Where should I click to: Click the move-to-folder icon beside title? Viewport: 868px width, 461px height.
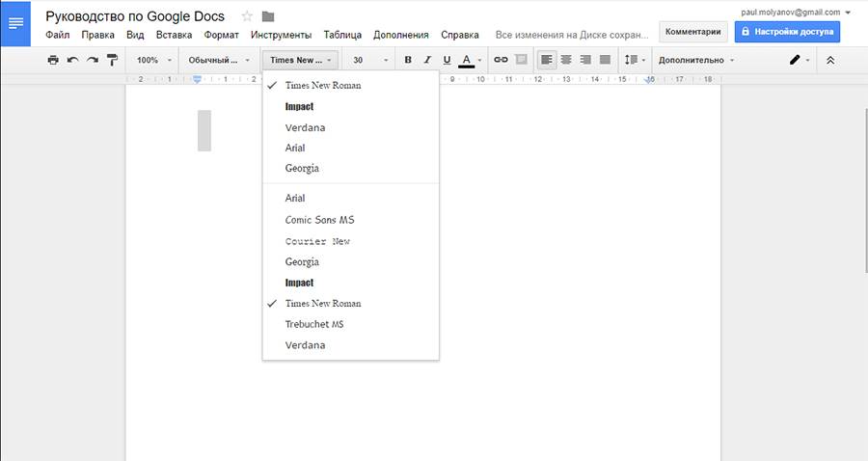point(268,16)
